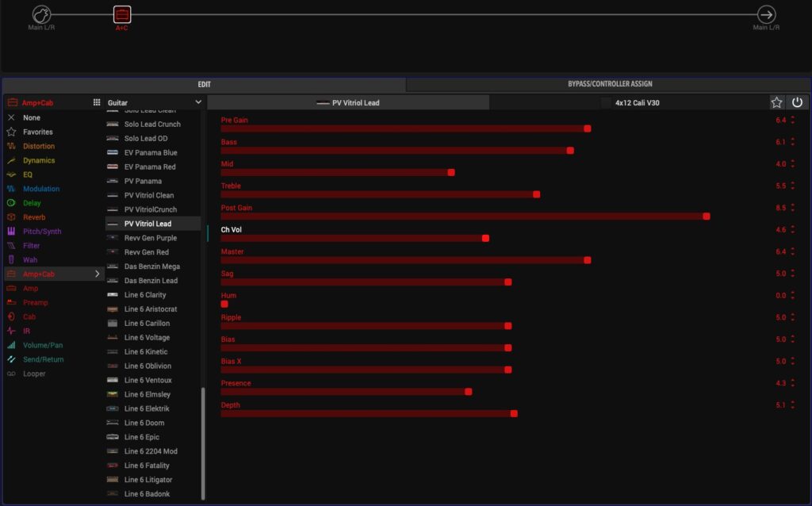Click the Post Gain slider handle
This screenshot has height=506, width=812.
click(707, 216)
